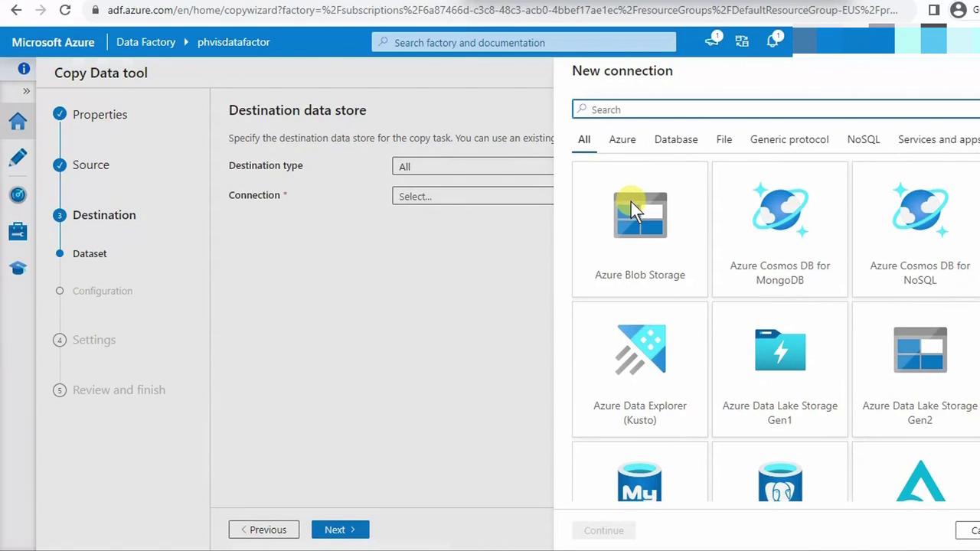The image size is (980, 551).
Task: Open the Learning center graduation cap icon
Action: [x=18, y=268]
